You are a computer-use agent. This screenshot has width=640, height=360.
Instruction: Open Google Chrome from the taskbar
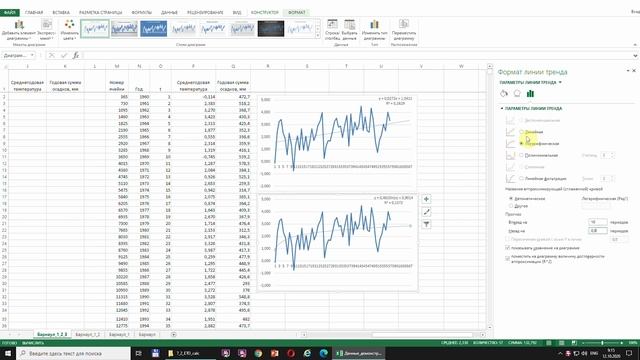pyautogui.click(x=258, y=353)
